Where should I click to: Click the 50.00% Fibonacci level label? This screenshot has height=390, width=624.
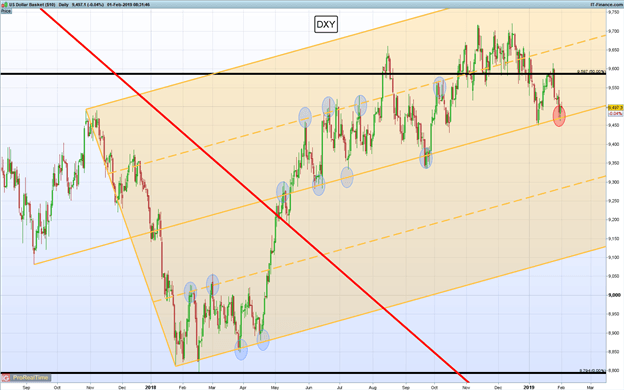(591, 72)
